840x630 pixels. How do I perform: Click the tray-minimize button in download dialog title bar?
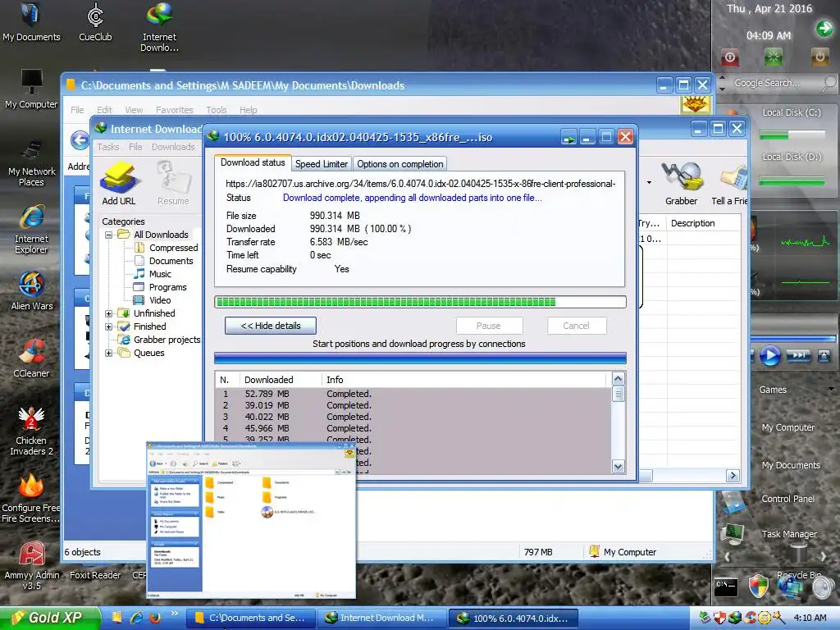(x=568, y=137)
